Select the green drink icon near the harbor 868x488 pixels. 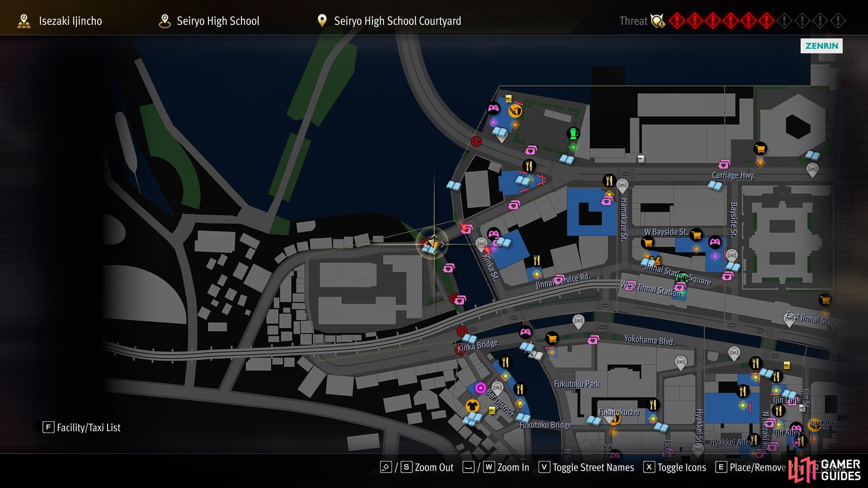point(573,133)
